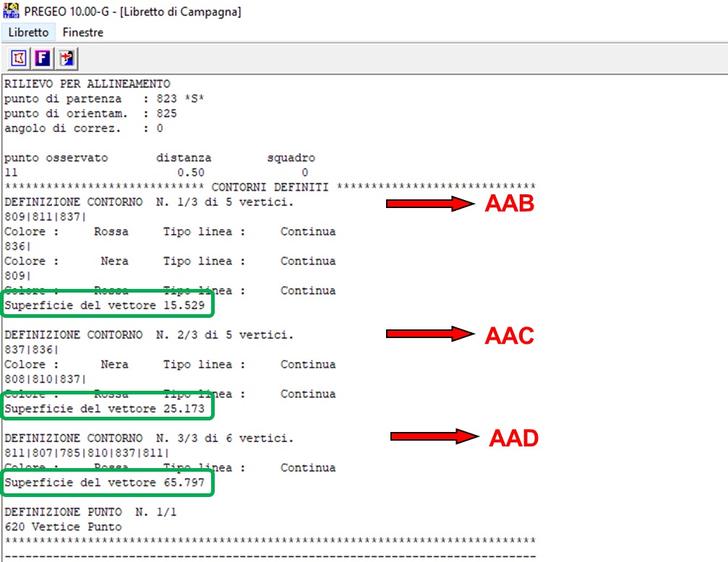Click the 'Superficie del vettore 65.797' line
The width and height of the screenshot is (728, 562).
click(x=108, y=483)
